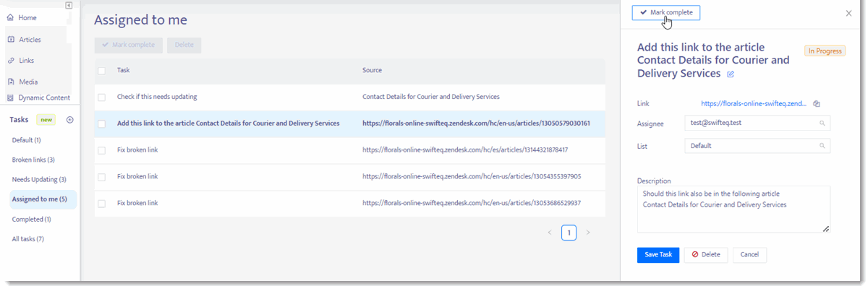Open the source link ending in 13054355397905

coord(472,177)
